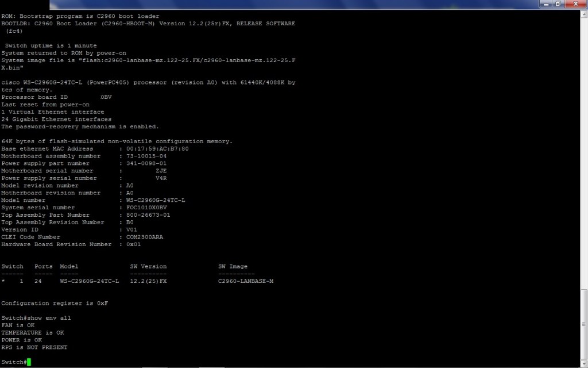Click the "System image file is" line
The width and height of the screenshot is (588, 368).
coord(148,60)
